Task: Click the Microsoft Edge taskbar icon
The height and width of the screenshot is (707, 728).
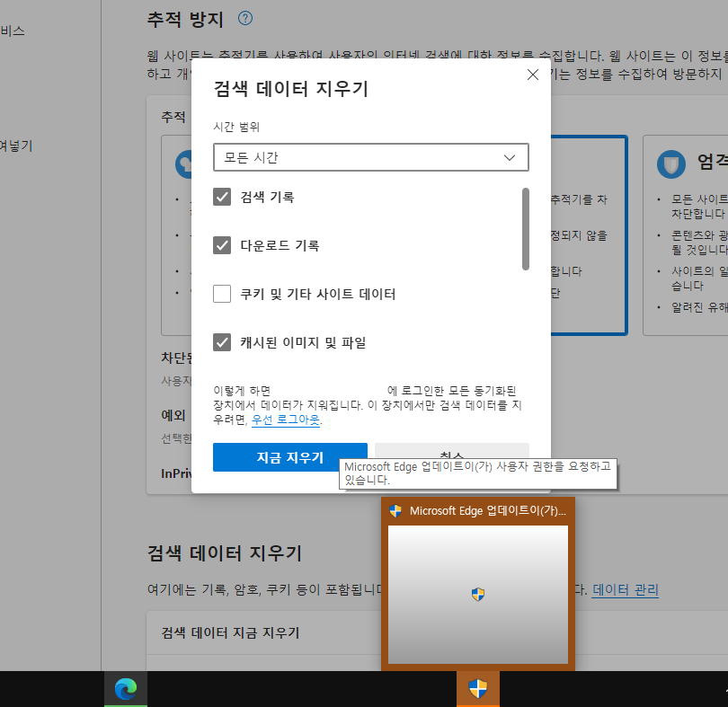Action: pyautogui.click(x=126, y=689)
